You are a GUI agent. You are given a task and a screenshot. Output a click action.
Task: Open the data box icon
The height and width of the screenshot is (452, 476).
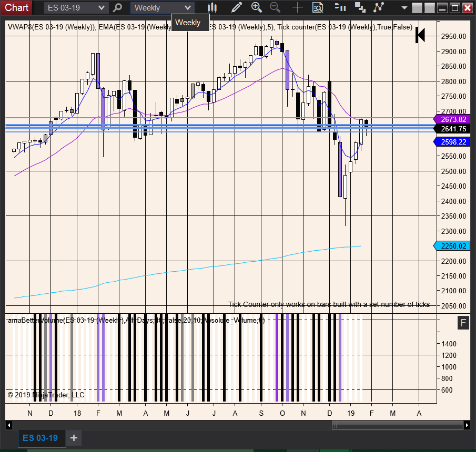pos(318,7)
